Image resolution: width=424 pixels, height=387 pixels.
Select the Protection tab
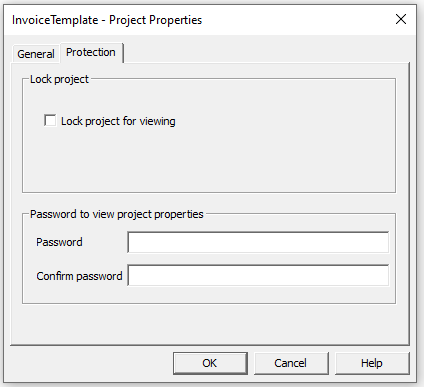click(x=91, y=52)
